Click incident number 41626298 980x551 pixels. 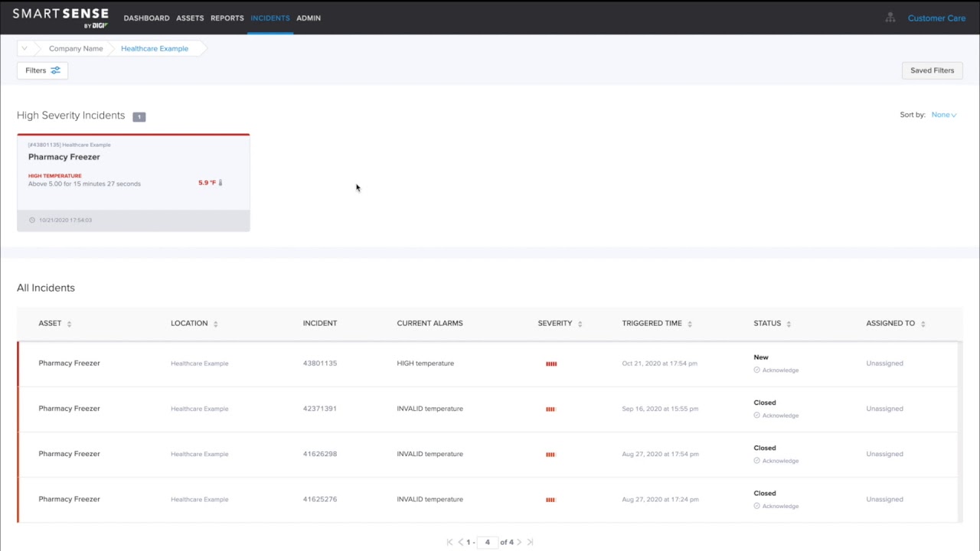tap(320, 454)
